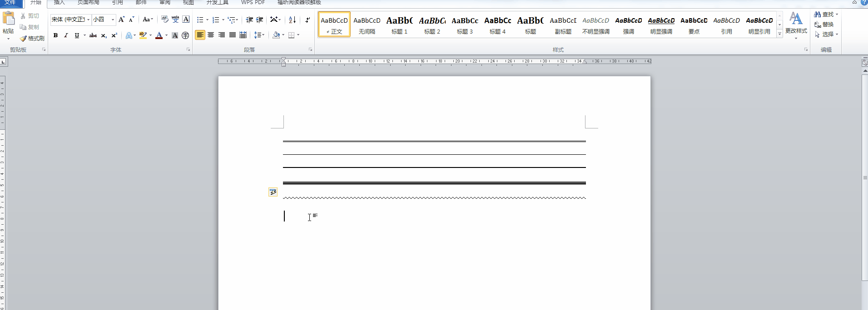Screen dimensions: 868x310
Task: Switch to the 插入 (Insert) tab
Action: coord(60,3)
